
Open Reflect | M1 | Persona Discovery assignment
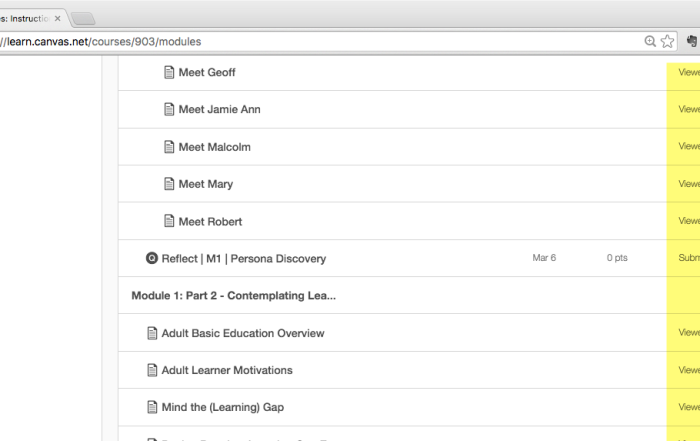click(x=243, y=258)
